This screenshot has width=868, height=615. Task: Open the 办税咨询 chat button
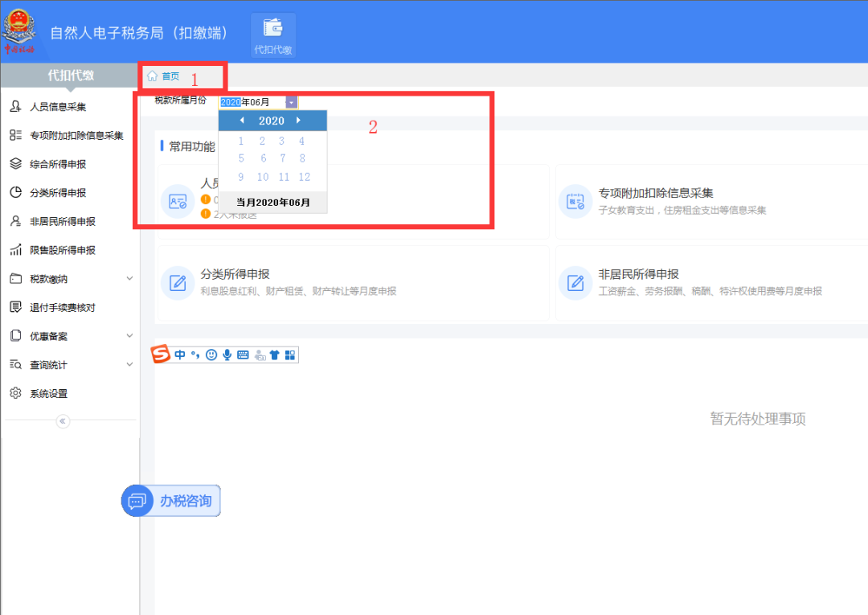(x=170, y=500)
